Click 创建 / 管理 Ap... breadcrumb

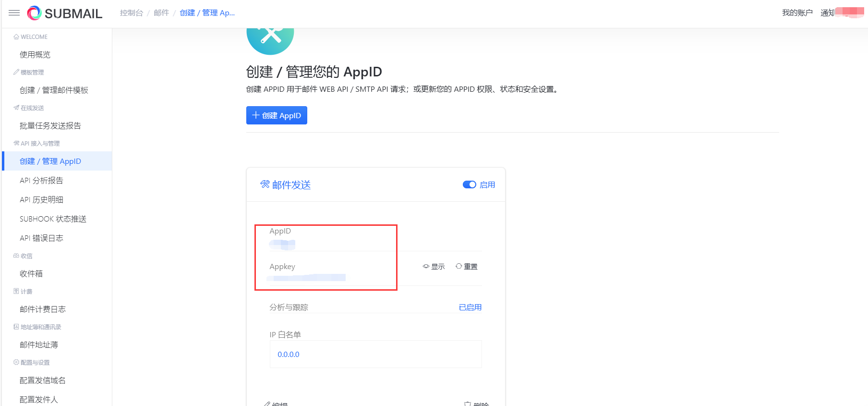(207, 13)
